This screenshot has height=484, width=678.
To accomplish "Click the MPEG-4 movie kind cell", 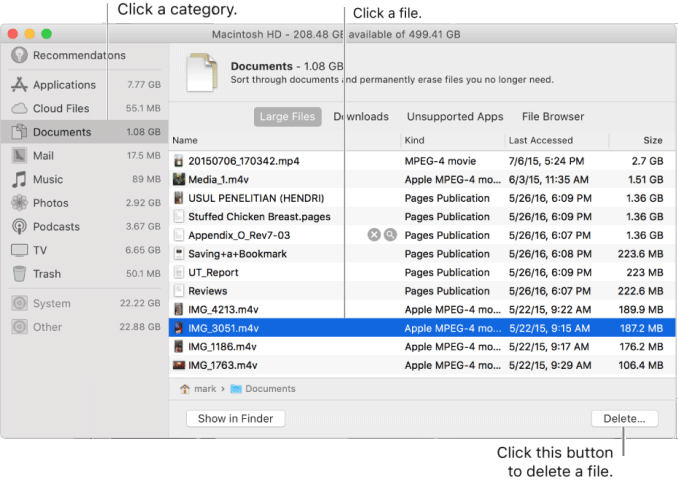I will click(x=440, y=161).
